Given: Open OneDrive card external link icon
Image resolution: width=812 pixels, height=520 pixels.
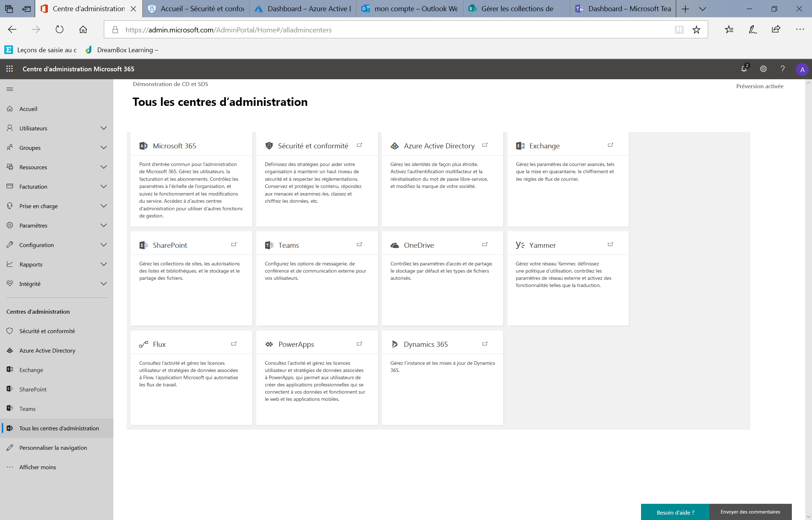Looking at the screenshot, I should click(x=485, y=245).
